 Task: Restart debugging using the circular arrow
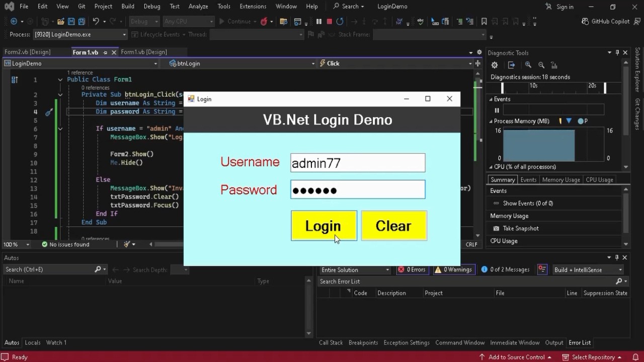pos(340,22)
